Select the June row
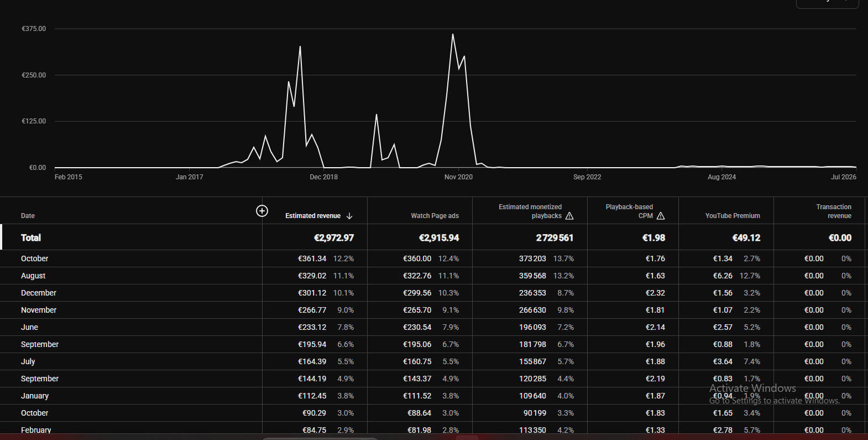Screen dimensions: 868x440 point(434,327)
